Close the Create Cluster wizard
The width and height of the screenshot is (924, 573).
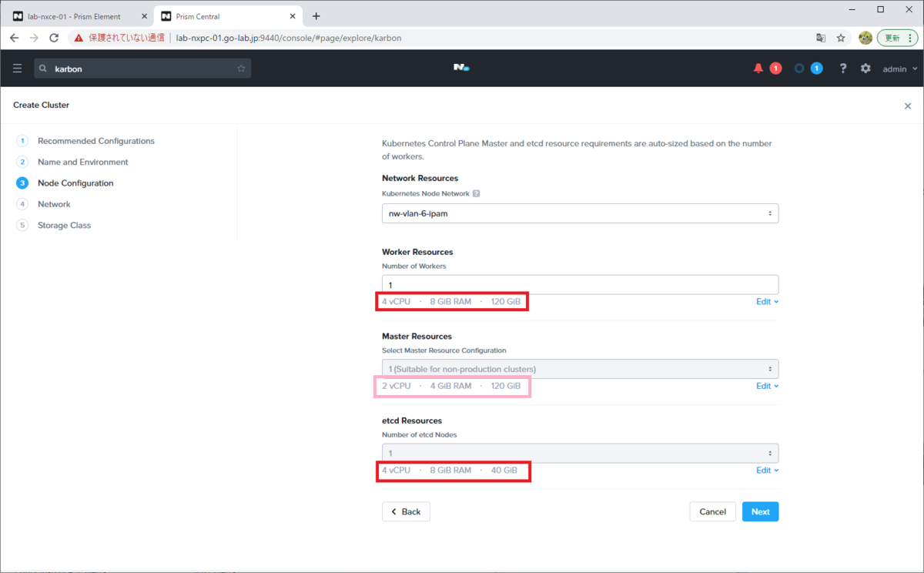(x=908, y=106)
